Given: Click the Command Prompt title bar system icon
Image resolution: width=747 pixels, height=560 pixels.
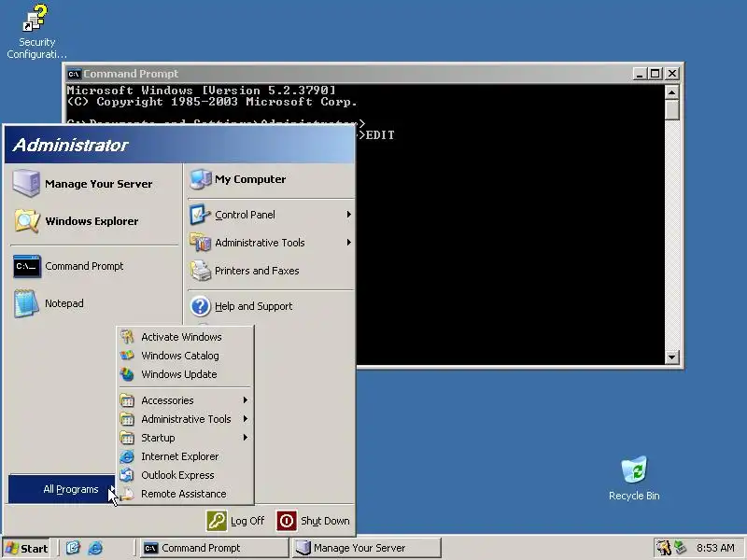Looking at the screenshot, I should point(74,74).
